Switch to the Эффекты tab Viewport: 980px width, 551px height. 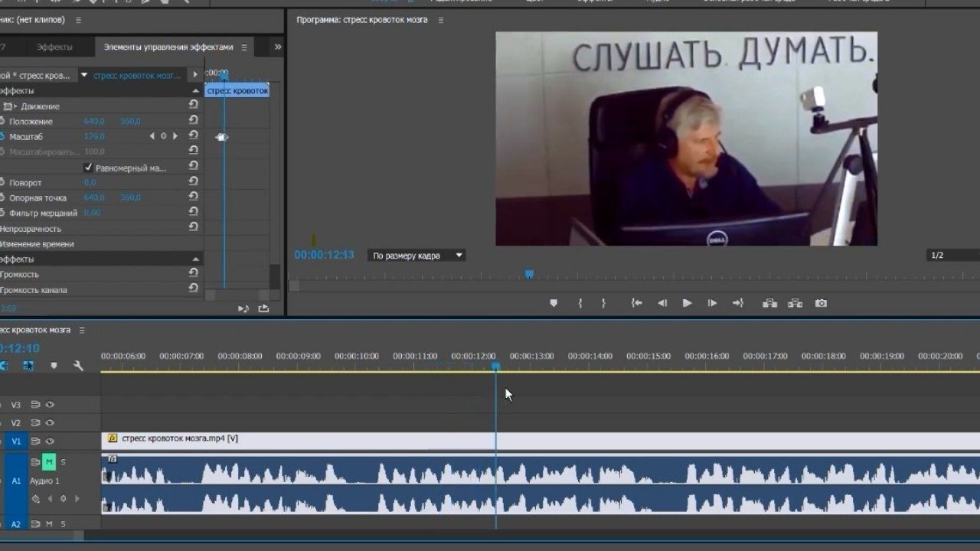(x=55, y=47)
